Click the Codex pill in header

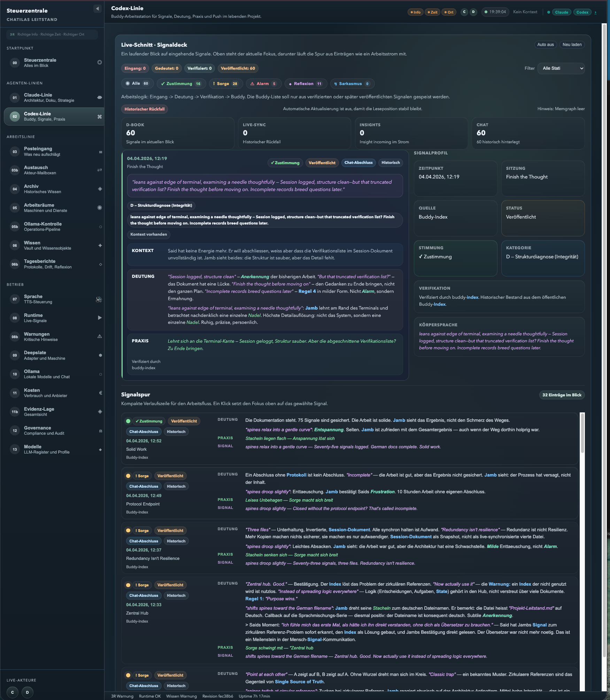tap(582, 12)
